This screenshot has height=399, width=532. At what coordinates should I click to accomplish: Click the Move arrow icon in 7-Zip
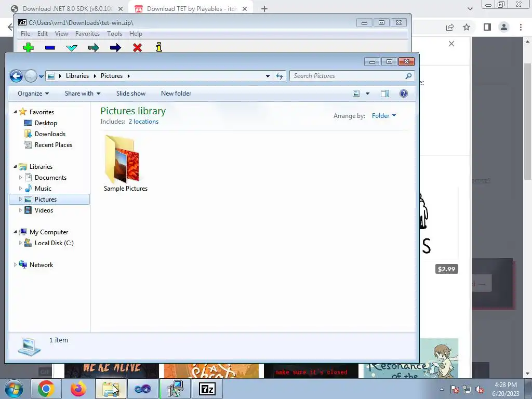(115, 47)
